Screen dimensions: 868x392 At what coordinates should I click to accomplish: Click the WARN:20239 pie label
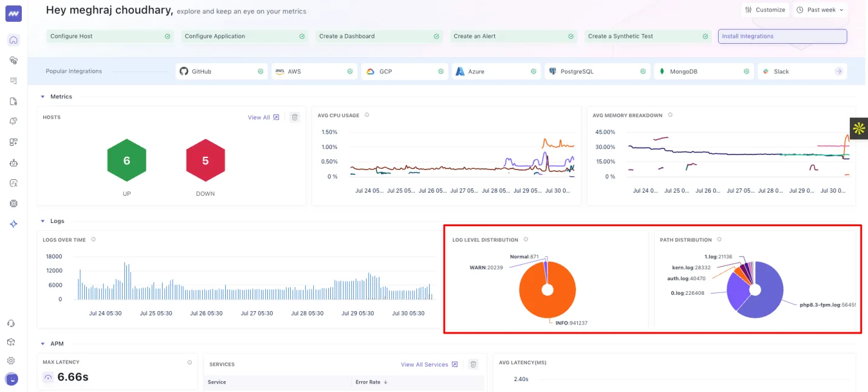click(x=486, y=267)
